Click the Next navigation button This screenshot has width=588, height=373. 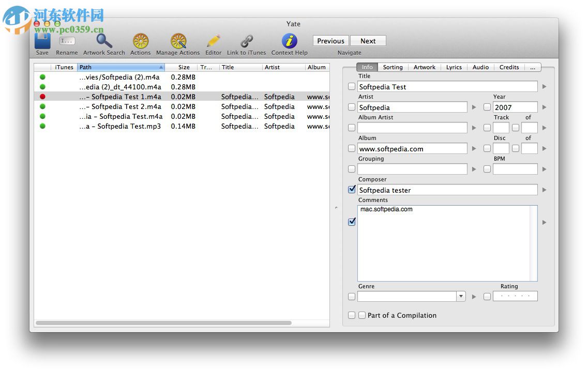[x=368, y=41]
